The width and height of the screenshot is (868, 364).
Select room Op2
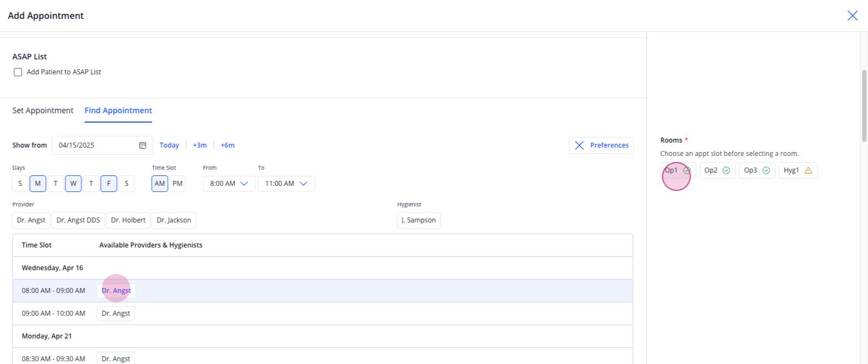point(717,170)
